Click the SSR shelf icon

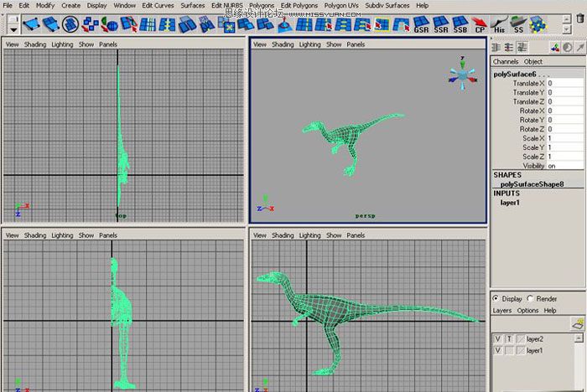441,23
